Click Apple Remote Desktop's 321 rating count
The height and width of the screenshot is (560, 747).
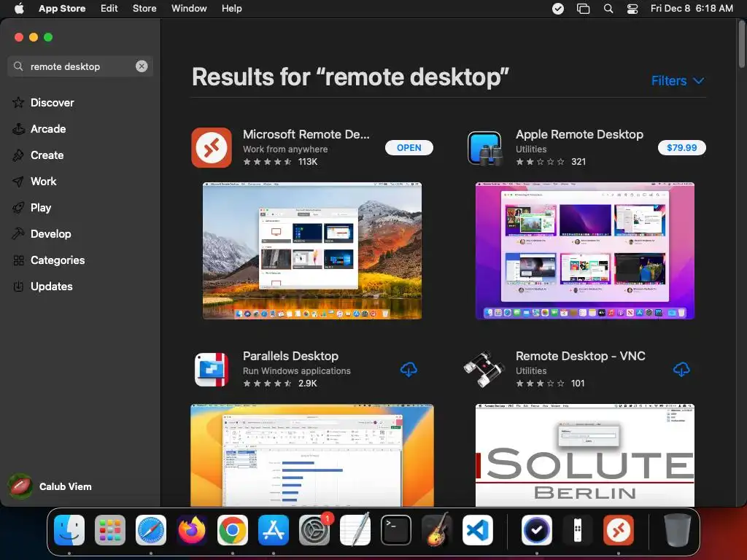(x=578, y=161)
